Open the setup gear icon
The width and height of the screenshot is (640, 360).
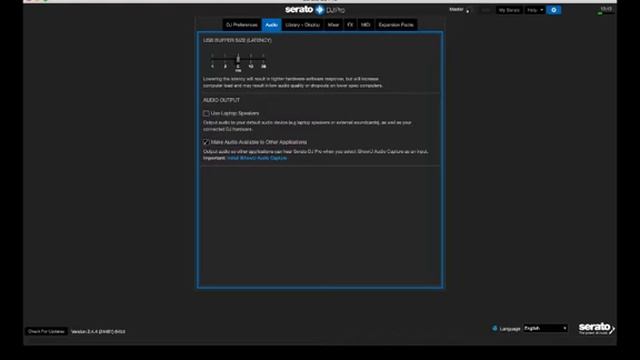(553, 10)
